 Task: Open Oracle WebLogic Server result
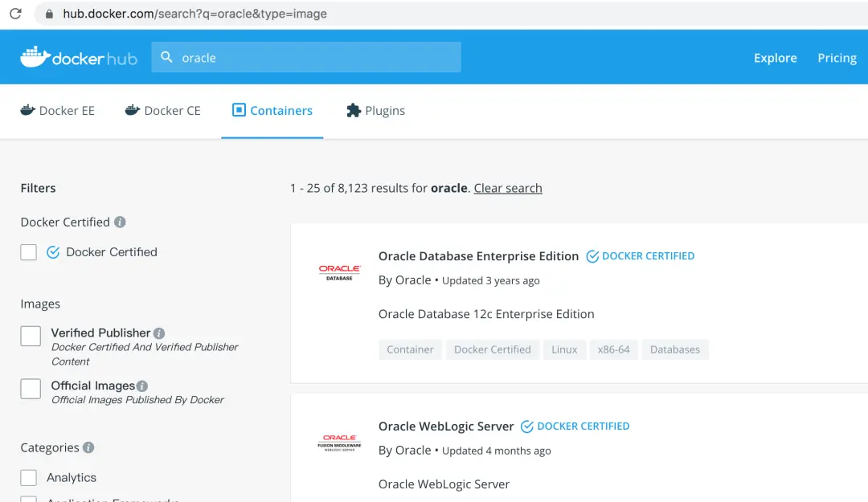pyautogui.click(x=446, y=426)
